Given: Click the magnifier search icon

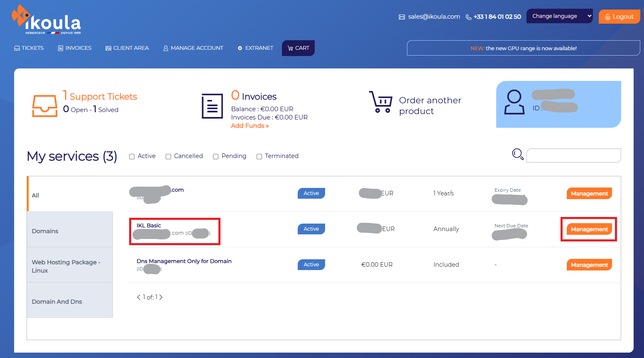Looking at the screenshot, I should click(518, 154).
